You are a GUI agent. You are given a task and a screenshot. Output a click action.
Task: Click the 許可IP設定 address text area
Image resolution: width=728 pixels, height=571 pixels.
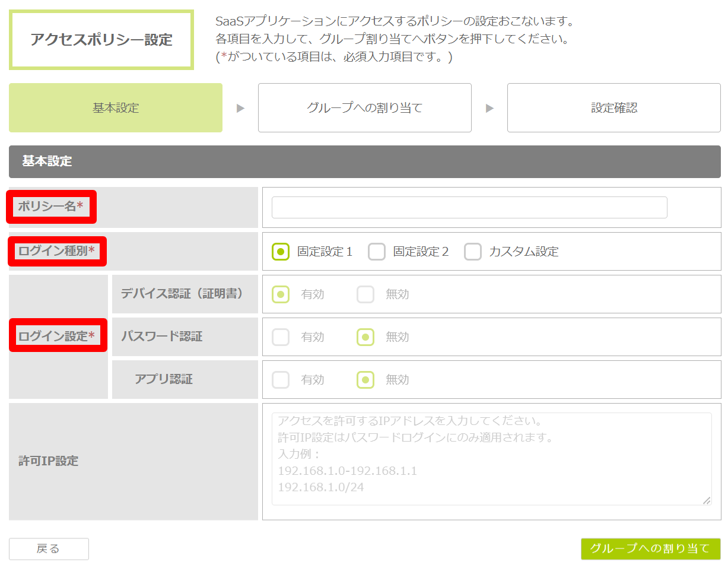pyautogui.click(x=491, y=459)
